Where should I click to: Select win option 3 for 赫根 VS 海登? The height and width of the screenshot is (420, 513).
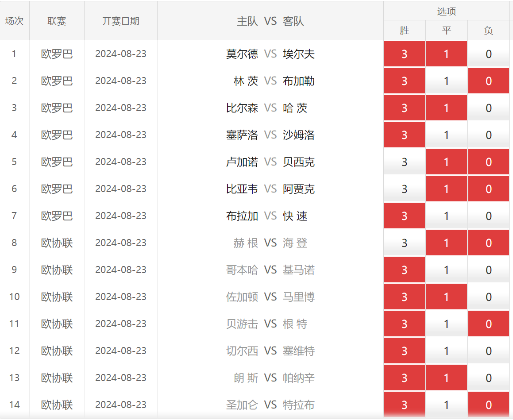tap(405, 243)
